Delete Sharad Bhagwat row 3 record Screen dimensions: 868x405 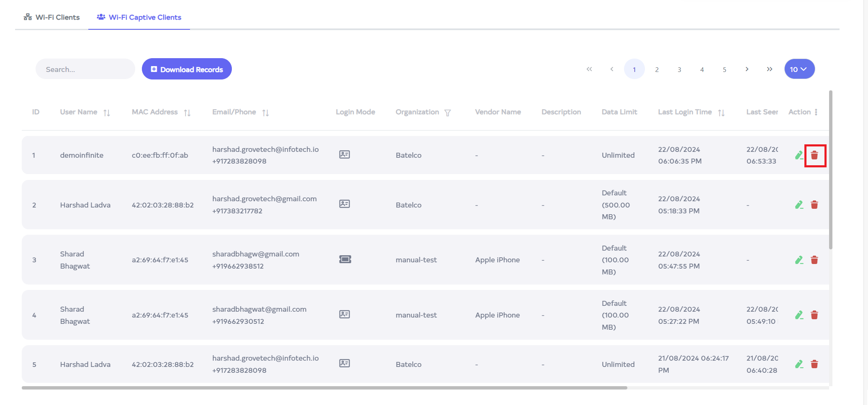814,260
